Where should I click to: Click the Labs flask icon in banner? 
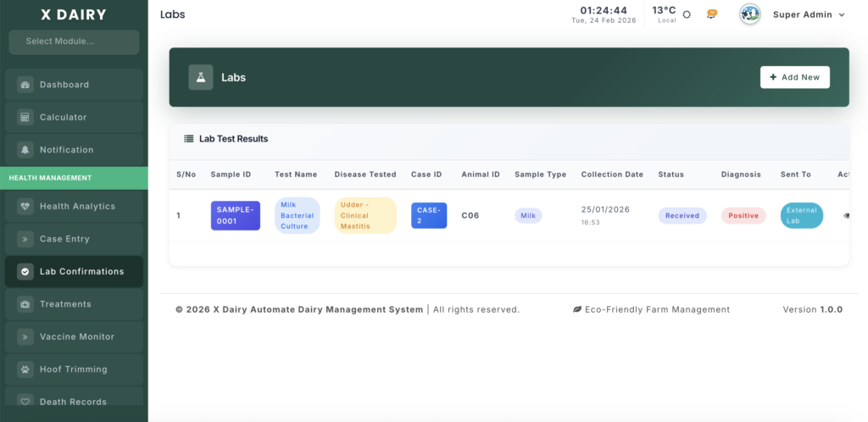(201, 77)
